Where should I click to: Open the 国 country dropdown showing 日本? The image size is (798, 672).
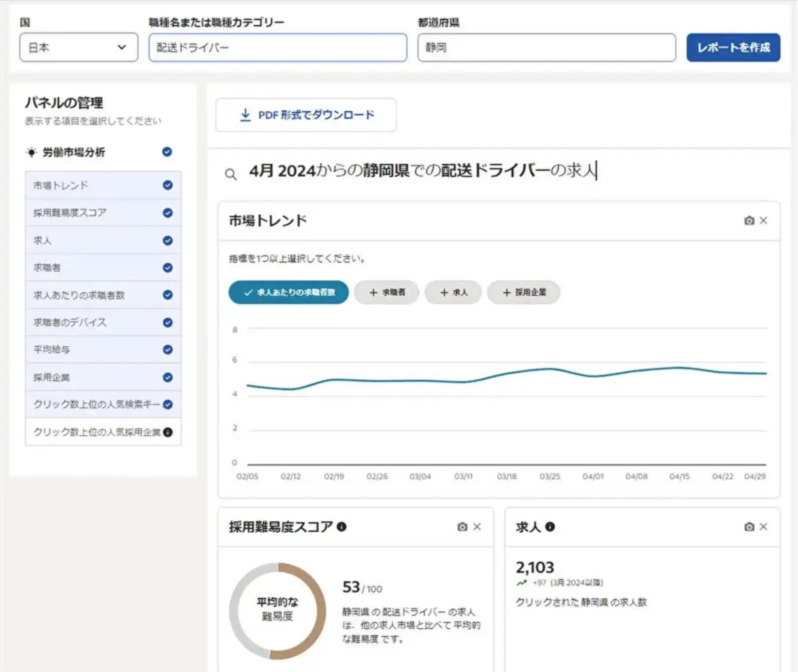pos(79,47)
